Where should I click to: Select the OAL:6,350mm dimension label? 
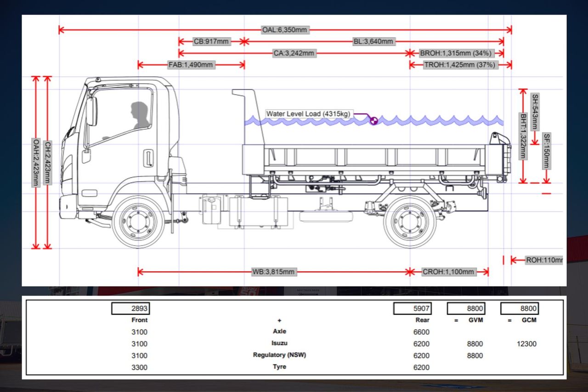tap(285, 30)
